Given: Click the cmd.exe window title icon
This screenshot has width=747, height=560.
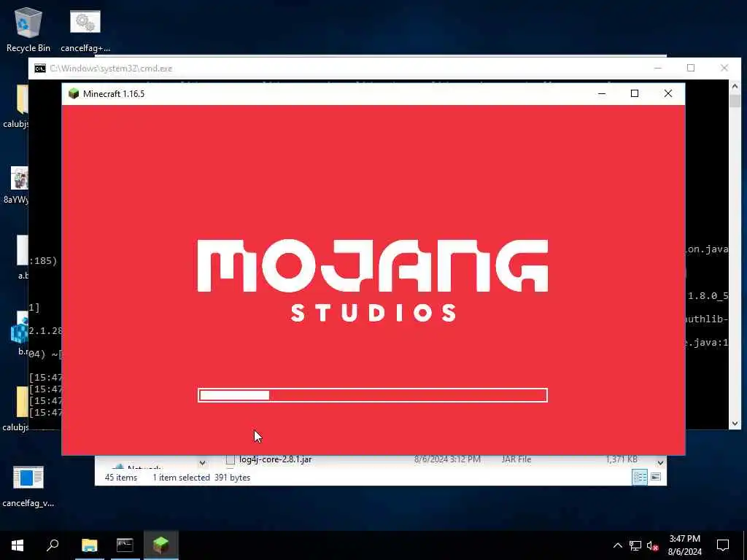Looking at the screenshot, I should pyautogui.click(x=40, y=68).
